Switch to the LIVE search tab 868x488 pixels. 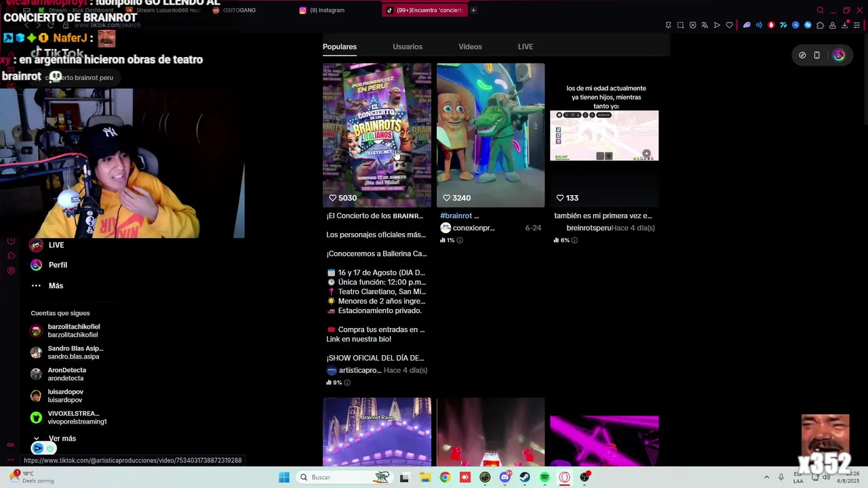pyautogui.click(x=526, y=47)
